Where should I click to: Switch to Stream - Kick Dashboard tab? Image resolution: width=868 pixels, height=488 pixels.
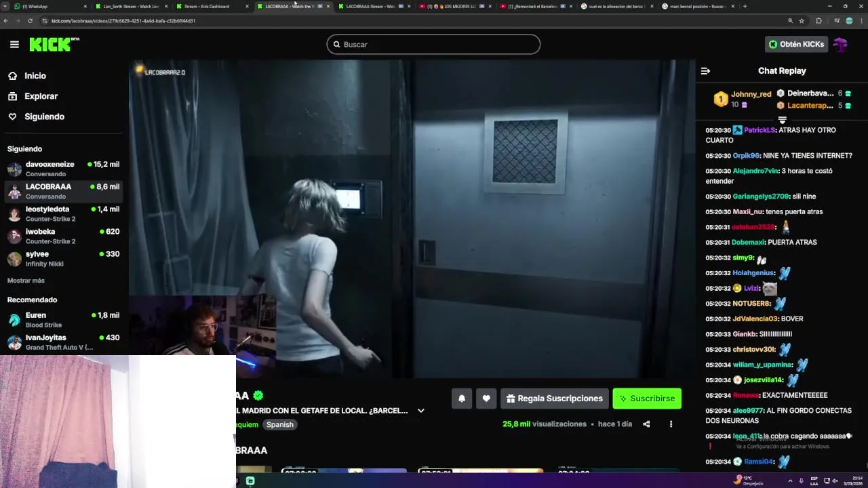(212, 6)
